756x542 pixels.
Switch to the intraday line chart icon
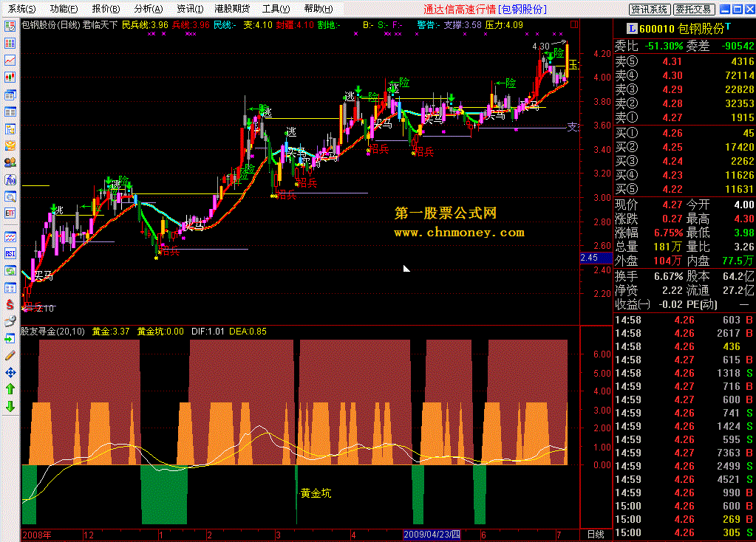10,61
